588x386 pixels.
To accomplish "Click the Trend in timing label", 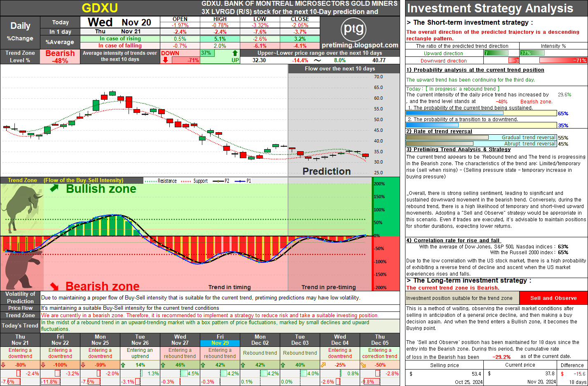I will coord(230,287).
